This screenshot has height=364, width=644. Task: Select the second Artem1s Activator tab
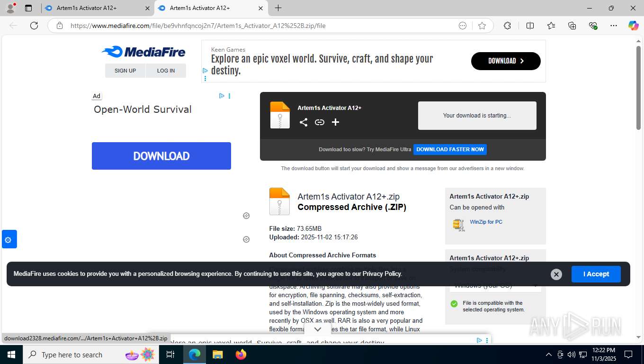(211, 8)
